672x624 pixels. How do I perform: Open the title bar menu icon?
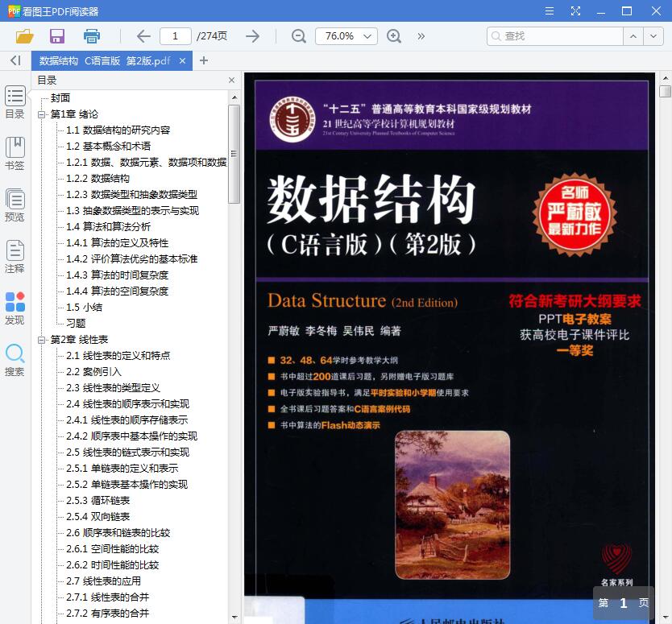point(549,11)
